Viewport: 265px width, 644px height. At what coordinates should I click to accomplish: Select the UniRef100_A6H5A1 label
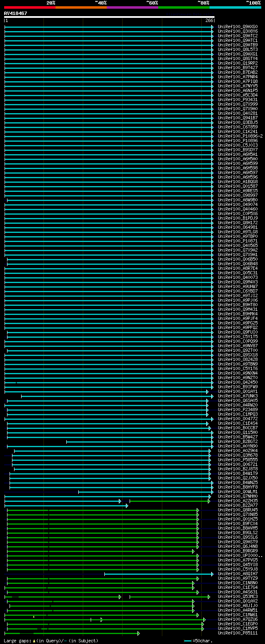(238, 154)
